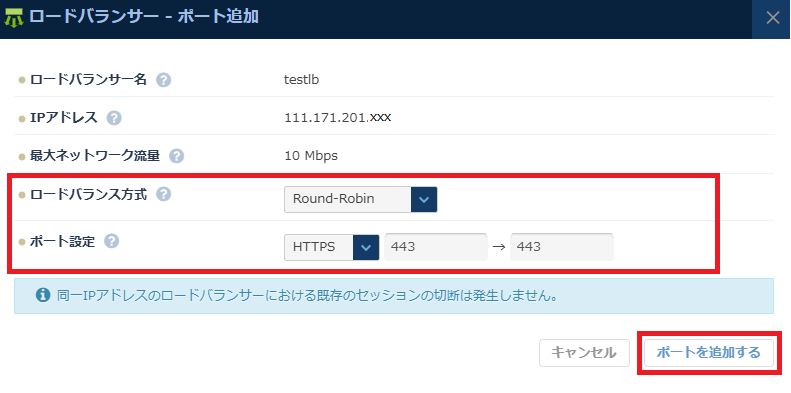The width and height of the screenshot is (791, 393).
Task: Click the testlb load balancer name
Action: [x=302, y=80]
